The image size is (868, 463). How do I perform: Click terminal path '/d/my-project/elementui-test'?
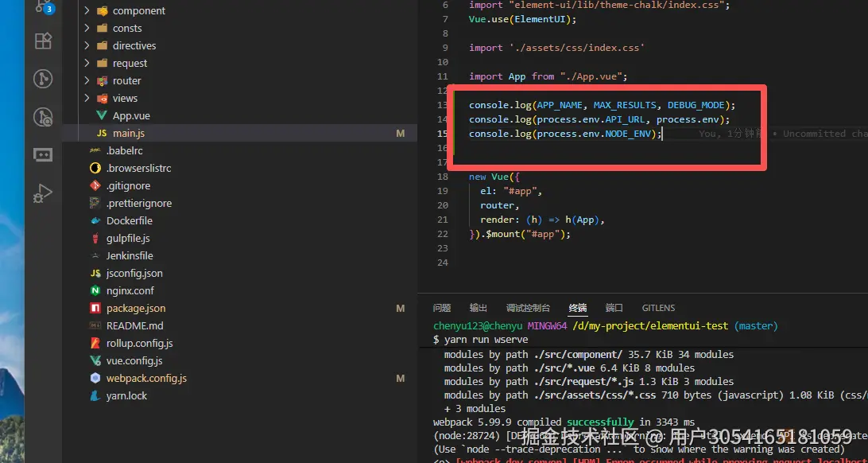tap(650, 326)
